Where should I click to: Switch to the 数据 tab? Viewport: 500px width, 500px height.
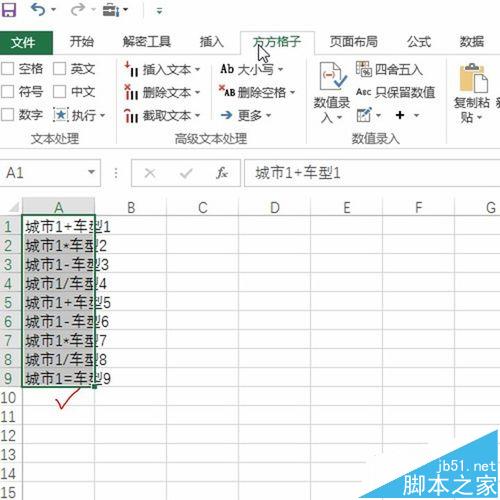[x=472, y=42]
